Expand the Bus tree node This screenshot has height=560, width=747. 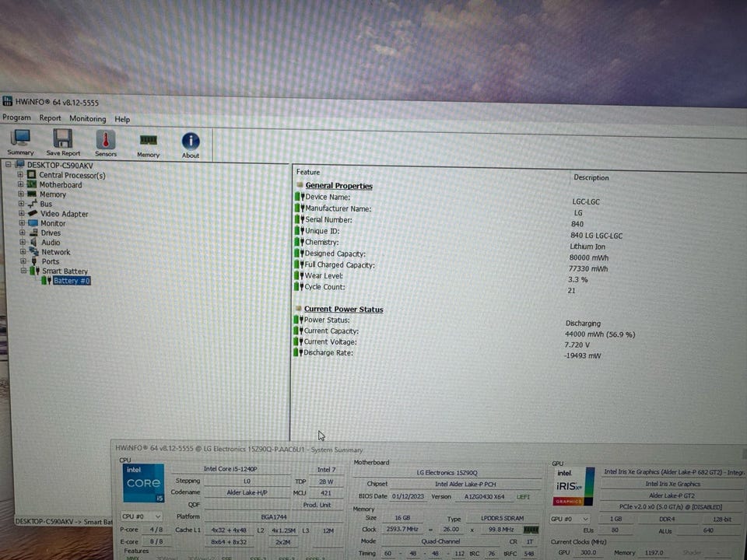point(21,203)
